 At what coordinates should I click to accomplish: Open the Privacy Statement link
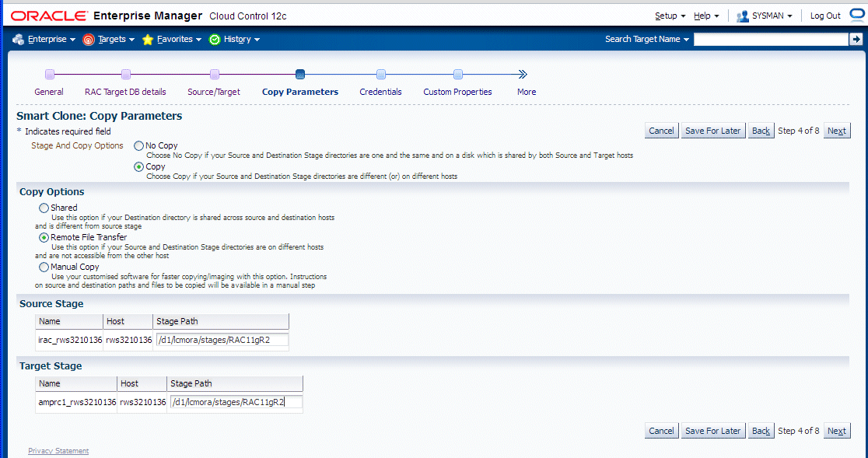pyautogui.click(x=58, y=451)
